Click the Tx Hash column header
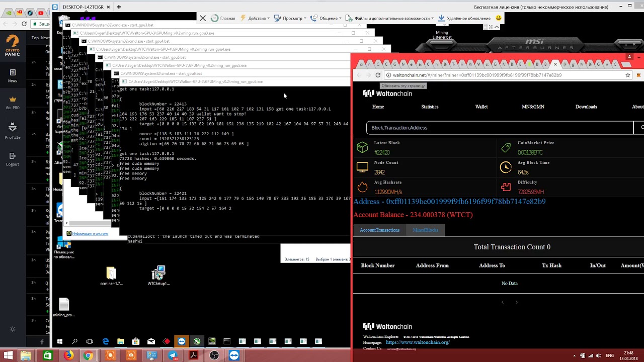644x362 pixels. pos(551,265)
